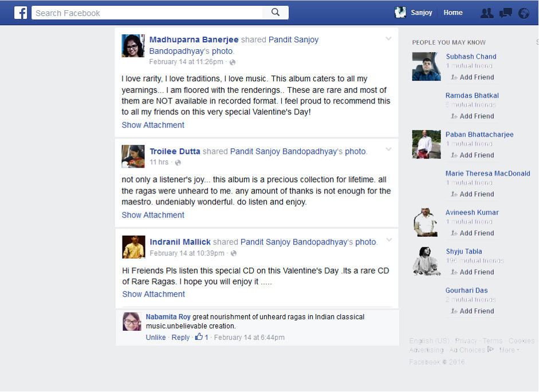Open Nabamita Roy's name link
This screenshot has height=392, width=539.
point(168,317)
